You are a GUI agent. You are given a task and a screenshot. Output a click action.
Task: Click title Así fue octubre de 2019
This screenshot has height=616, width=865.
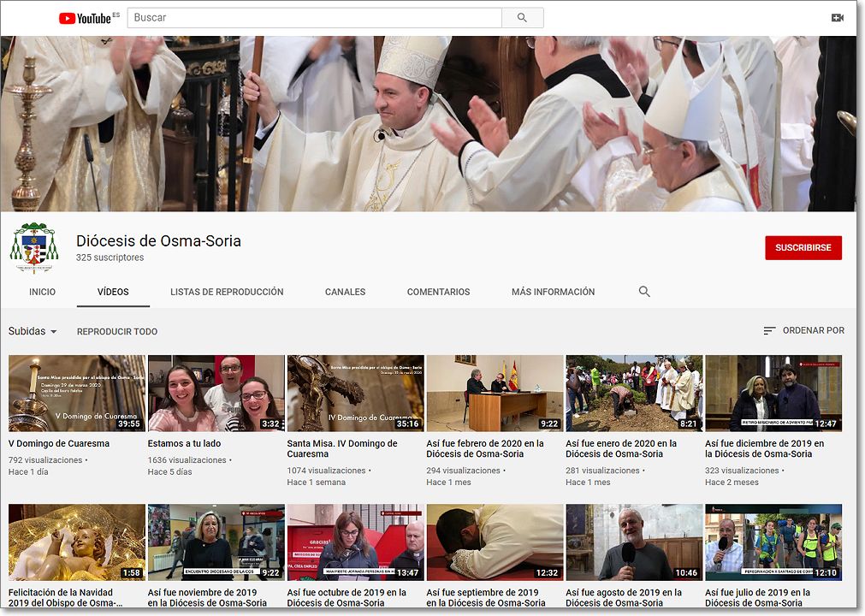[347, 597]
